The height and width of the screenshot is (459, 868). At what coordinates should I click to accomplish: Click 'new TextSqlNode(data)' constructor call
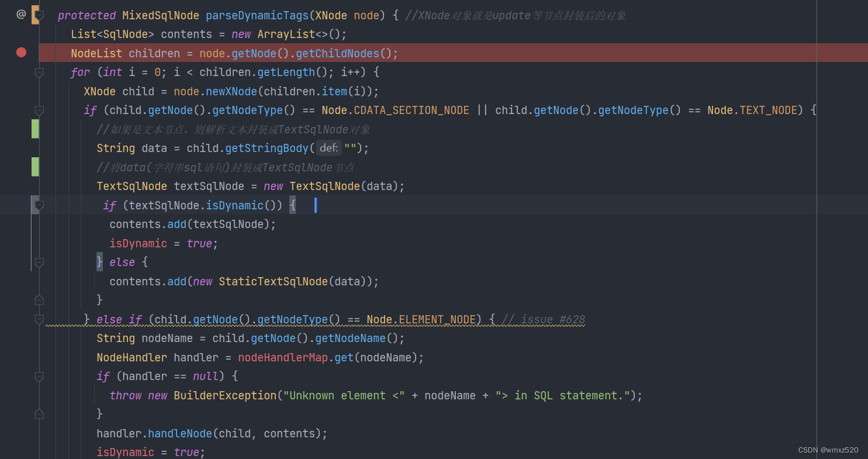click(x=331, y=186)
